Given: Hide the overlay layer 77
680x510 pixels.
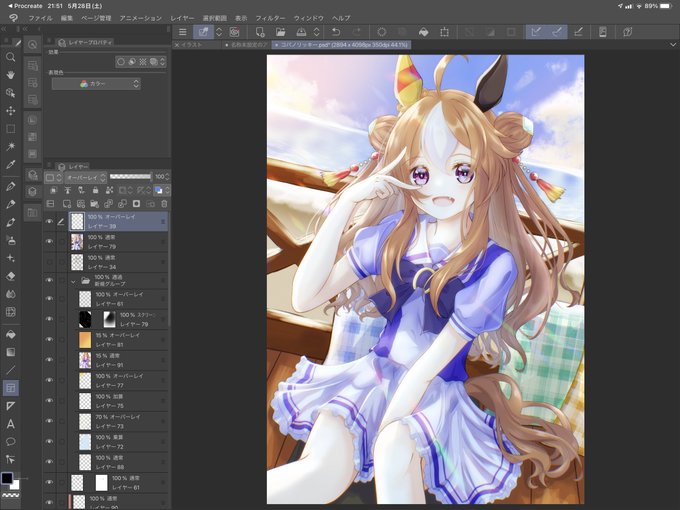Looking at the screenshot, I should click(x=49, y=380).
